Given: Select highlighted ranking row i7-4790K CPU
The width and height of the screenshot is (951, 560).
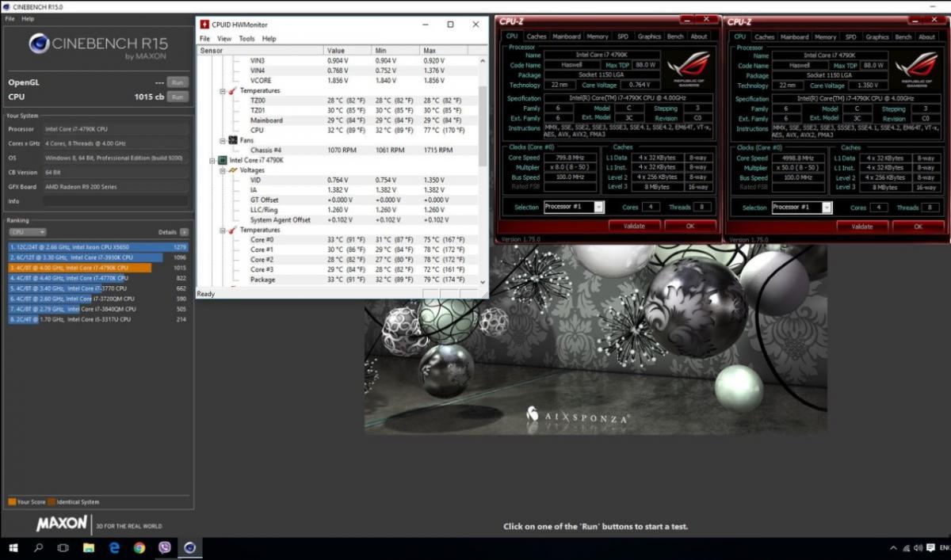Looking at the screenshot, I should click(x=99, y=268).
